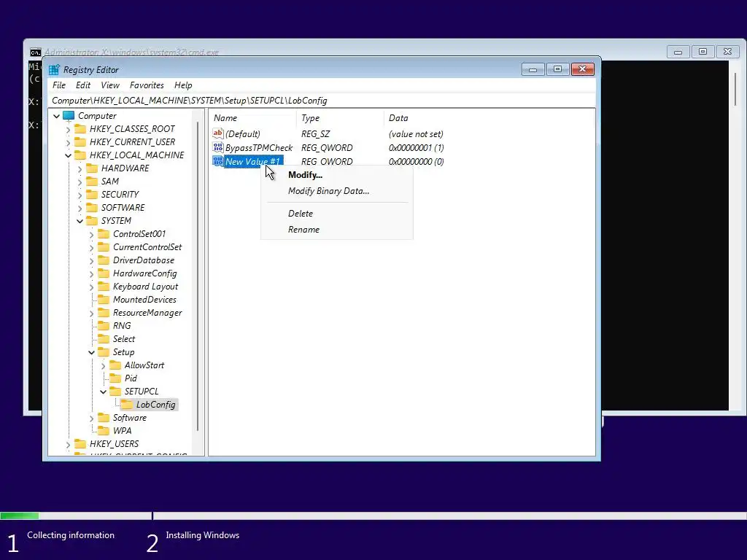This screenshot has width=747, height=560.
Task: Click the Select folder icon
Action: pos(104,339)
